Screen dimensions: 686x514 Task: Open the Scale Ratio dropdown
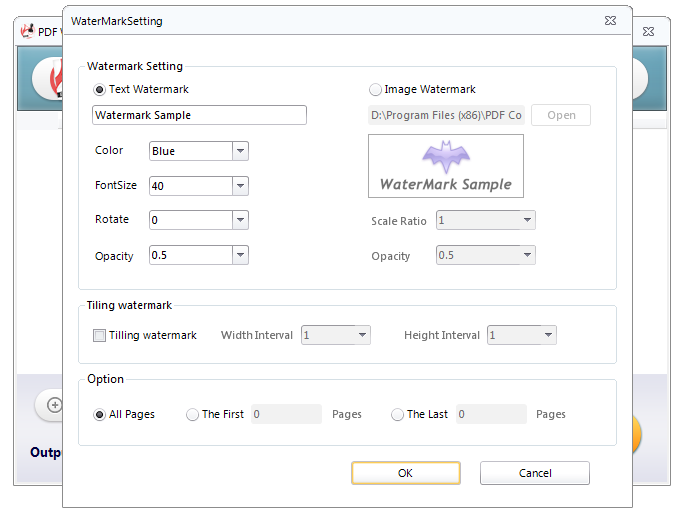coord(527,220)
